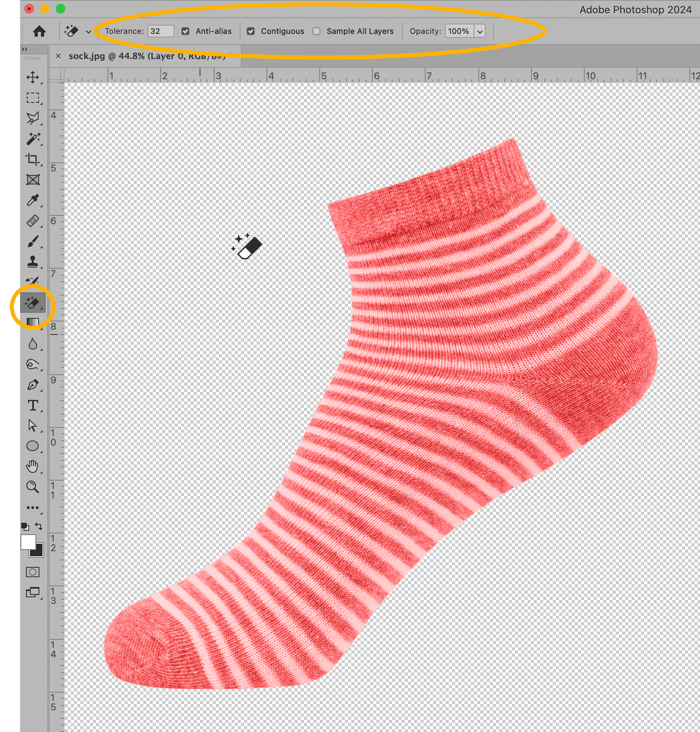Select the Magic Wand tool
This screenshot has width=700, height=732.
coord(33,139)
